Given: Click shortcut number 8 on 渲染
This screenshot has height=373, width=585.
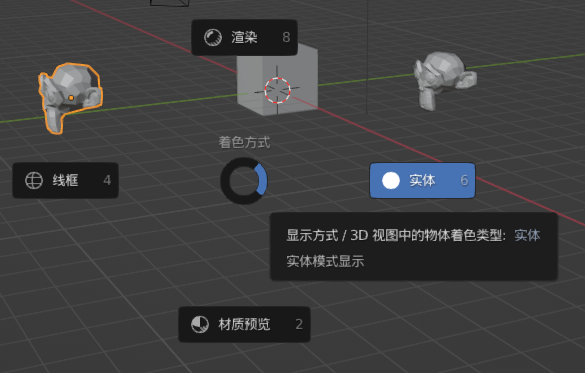Looking at the screenshot, I should (286, 37).
